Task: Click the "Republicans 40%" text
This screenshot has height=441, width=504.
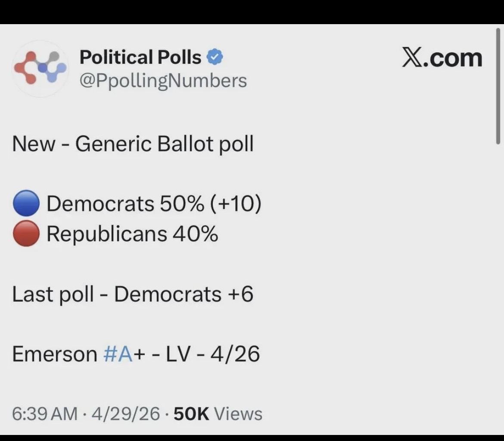Action: [x=132, y=234]
